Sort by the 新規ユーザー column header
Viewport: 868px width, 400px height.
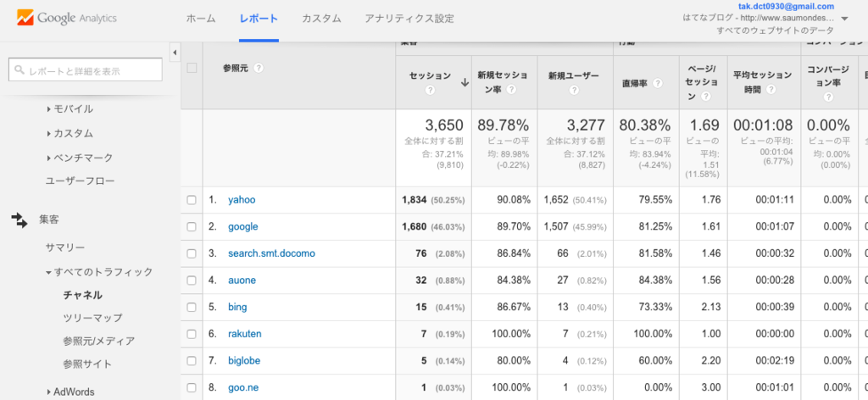[574, 75]
